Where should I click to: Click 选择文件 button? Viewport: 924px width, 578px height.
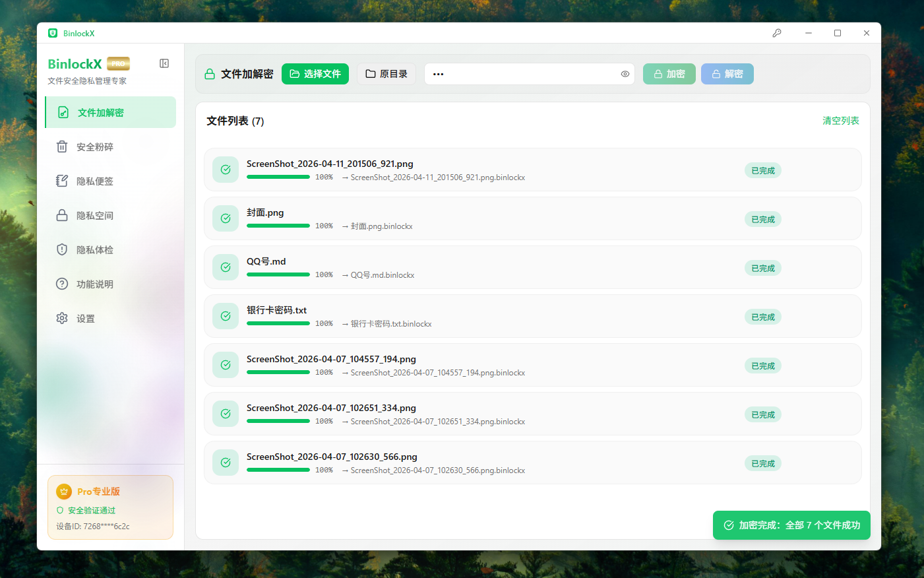click(x=315, y=74)
